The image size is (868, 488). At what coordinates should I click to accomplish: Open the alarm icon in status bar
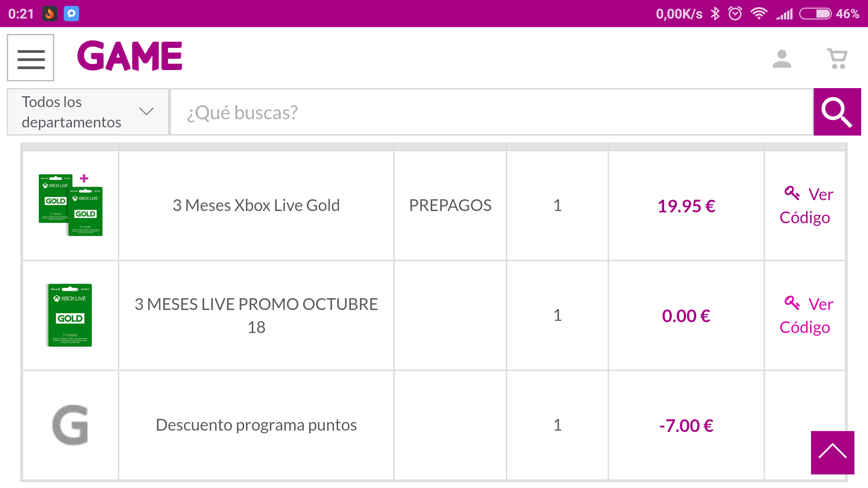[735, 14]
